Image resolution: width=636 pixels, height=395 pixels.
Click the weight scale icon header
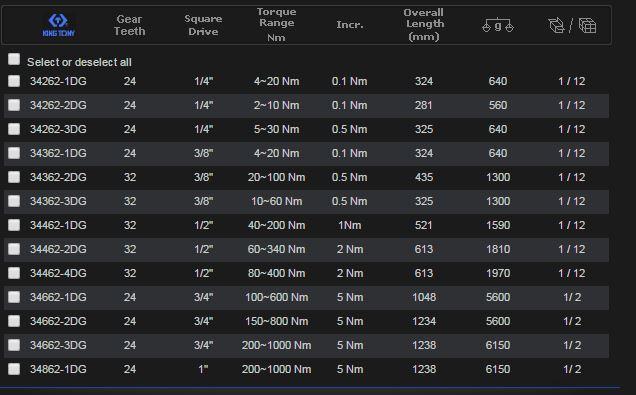tap(498, 26)
